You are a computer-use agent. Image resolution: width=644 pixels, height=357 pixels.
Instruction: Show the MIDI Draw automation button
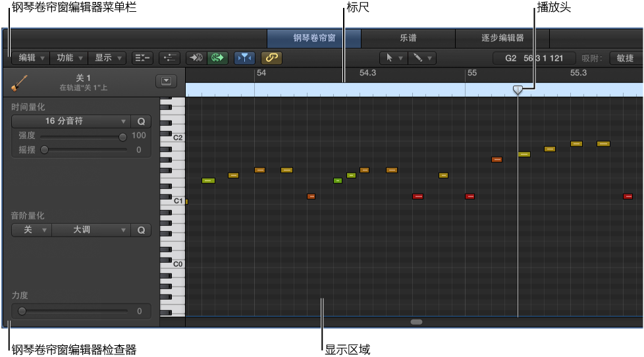click(x=169, y=58)
